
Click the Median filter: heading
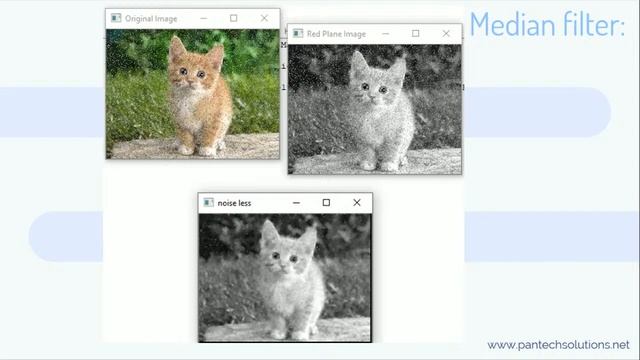tap(547, 24)
